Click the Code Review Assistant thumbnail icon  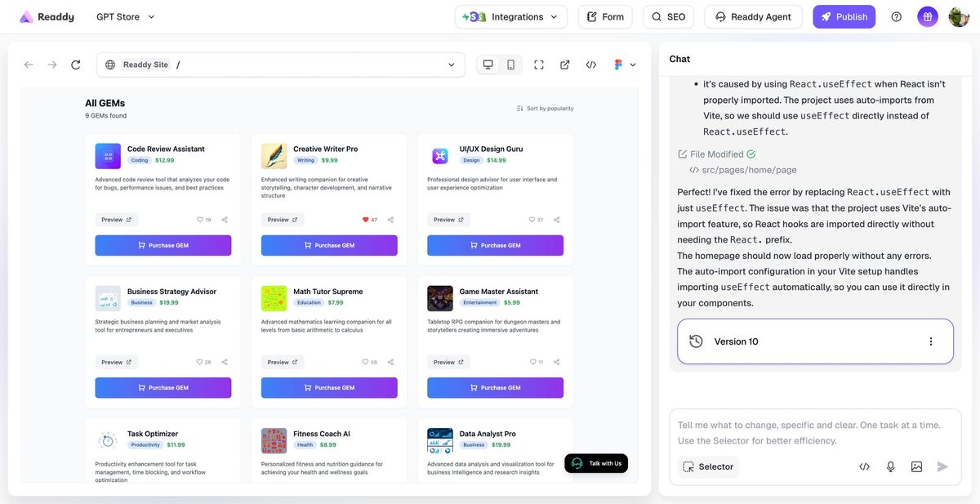point(108,156)
